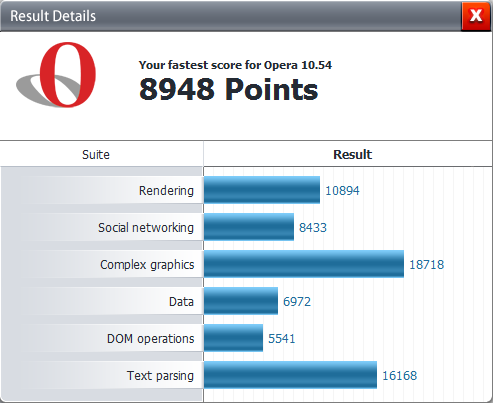Viewport: 493px width, 403px height.
Task: Click the 5541 score value
Action: coord(282,339)
